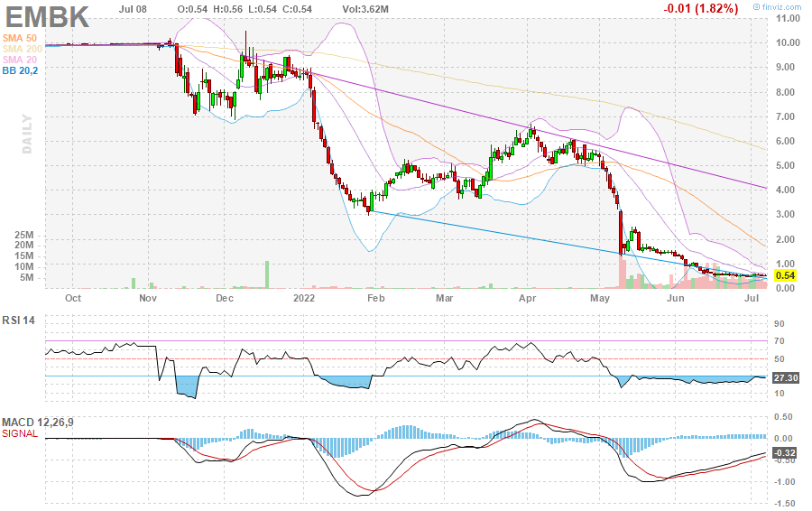Click the O:0.54 open value
Screen dimensions: 812x511
[x=193, y=9]
